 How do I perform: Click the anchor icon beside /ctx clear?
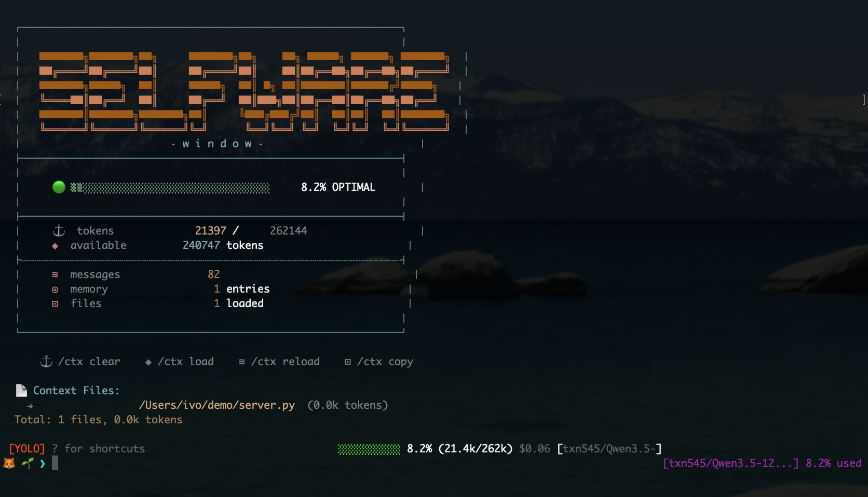pos(46,361)
